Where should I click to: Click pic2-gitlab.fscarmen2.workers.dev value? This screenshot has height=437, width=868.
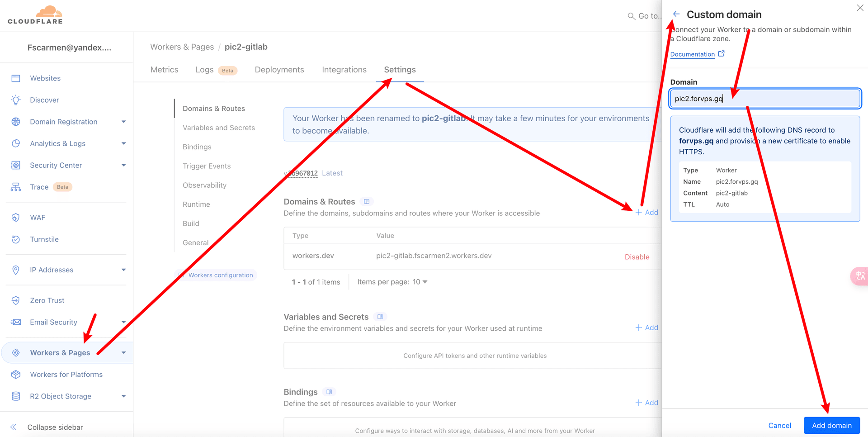click(x=434, y=256)
